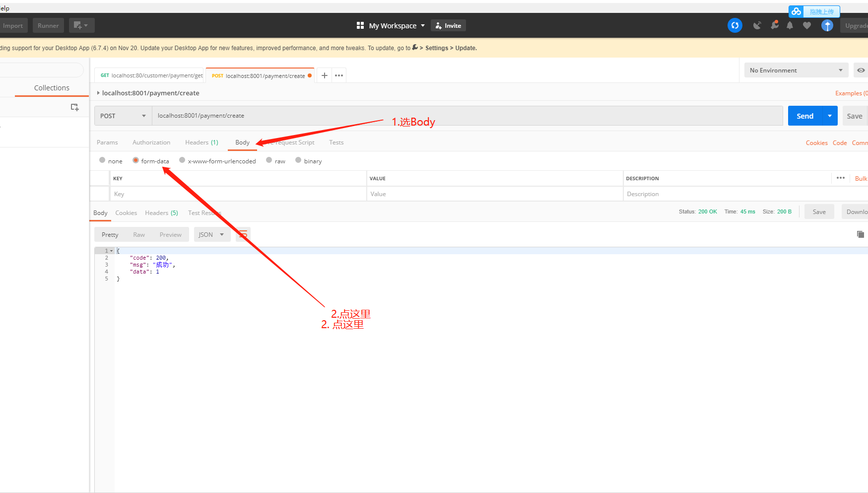Add a new request tab with plus icon
The height and width of the screenshot is (493, 868).
(325, 75)
